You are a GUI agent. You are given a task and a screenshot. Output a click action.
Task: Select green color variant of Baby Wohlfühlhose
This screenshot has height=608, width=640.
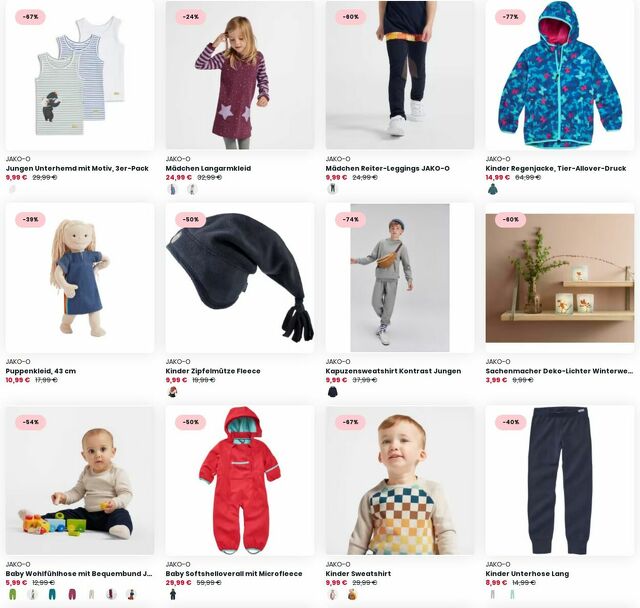[13, 594]
